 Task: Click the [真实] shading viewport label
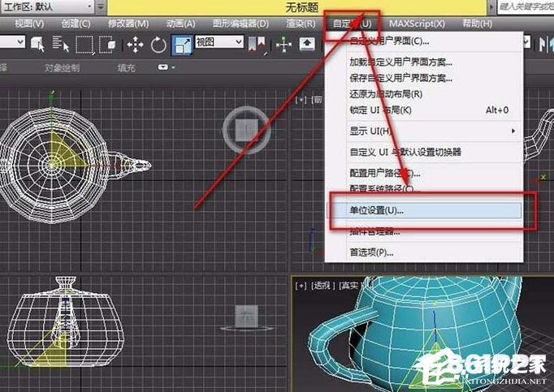click(x=350, y=286)
